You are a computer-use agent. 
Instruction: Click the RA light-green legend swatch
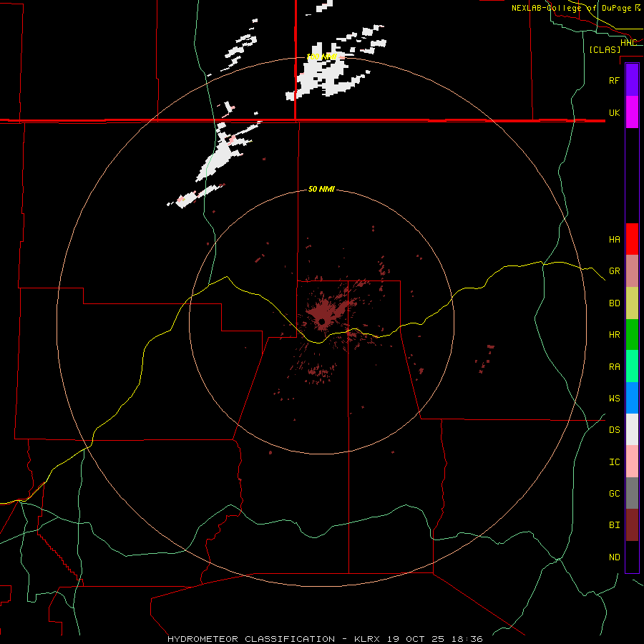click(x=632, y=366)
